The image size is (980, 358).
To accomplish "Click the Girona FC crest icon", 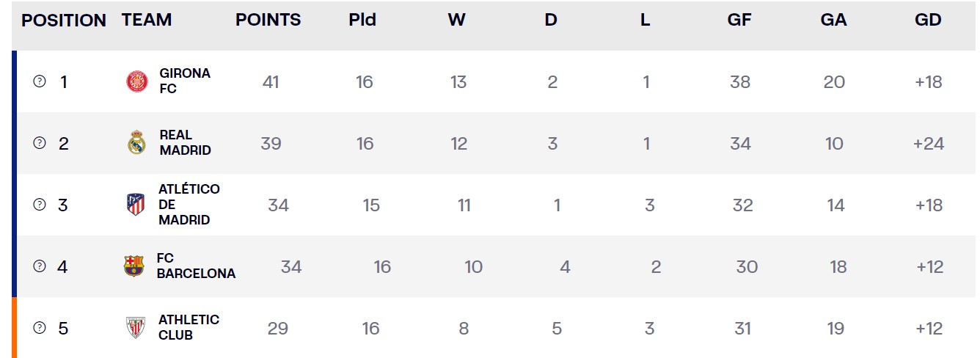I will pyautogui.click(x=137, y=81).
